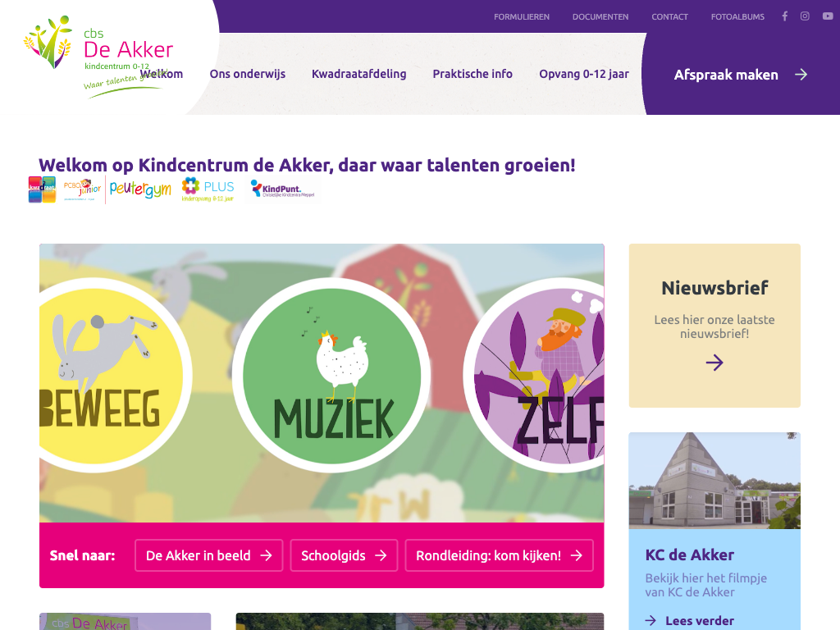Image resolution: width=840 pixels, height=630 pixels.
Task: Open the YouTube icon in top bar
Action: pos(828,16)
